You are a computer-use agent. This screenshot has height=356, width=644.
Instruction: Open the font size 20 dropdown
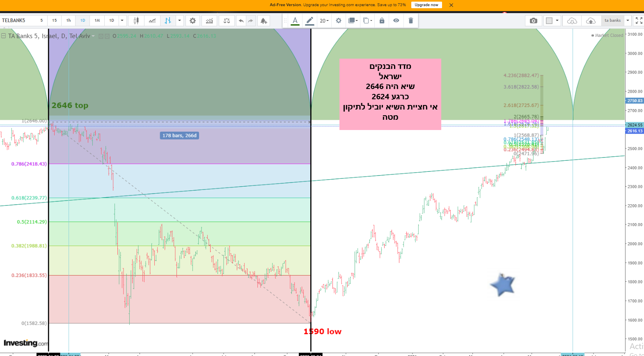click(324, 21)
